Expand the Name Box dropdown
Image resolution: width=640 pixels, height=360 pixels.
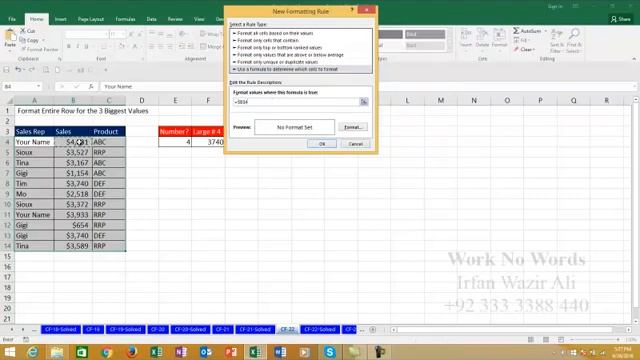[x=38, y=87]
